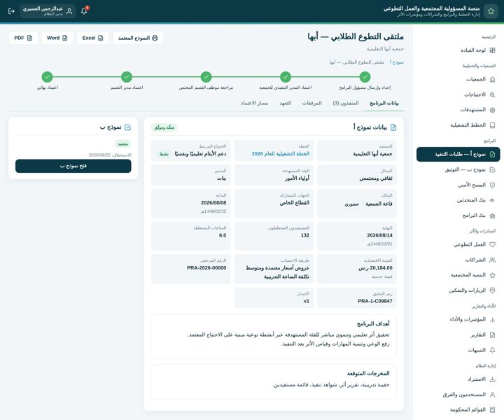This screenshot has height=420, width=504.
Task: Switch to المرفقات tab
Action: click(x=311, y=103)
